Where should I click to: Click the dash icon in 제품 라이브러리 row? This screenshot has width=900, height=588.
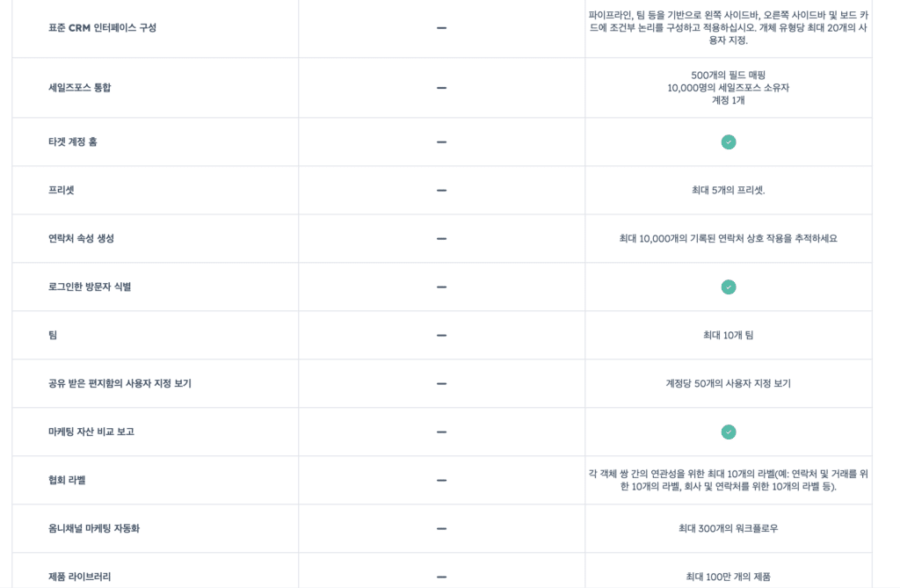(441, 577)
